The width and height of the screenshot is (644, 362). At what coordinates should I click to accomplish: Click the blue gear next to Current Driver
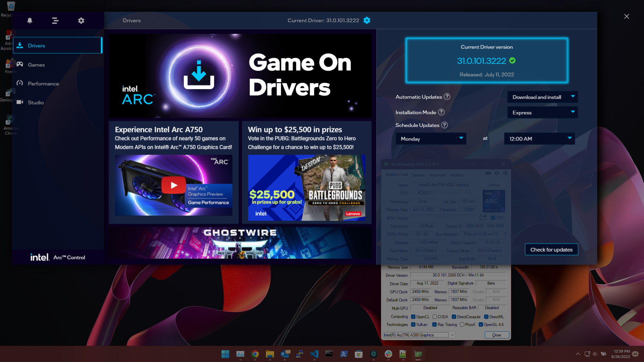[x=367, y=20]
